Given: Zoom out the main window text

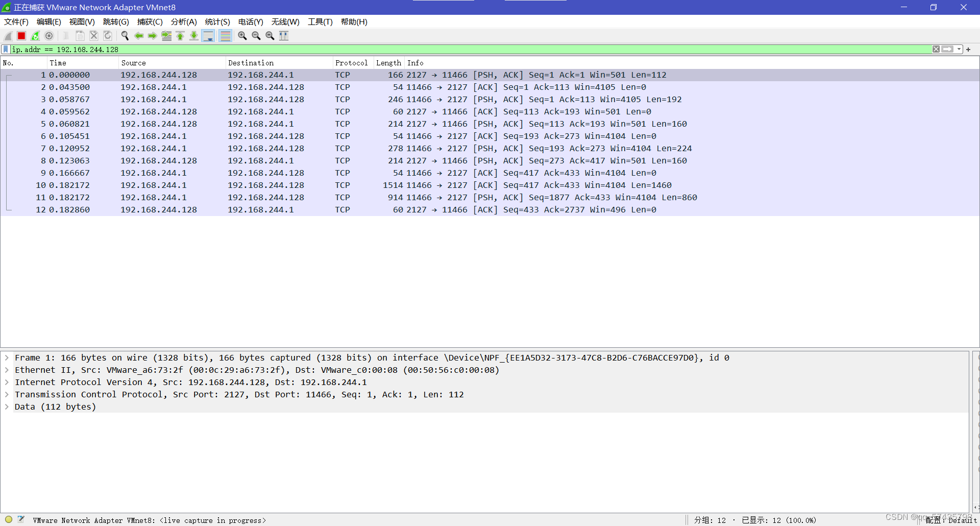Looking at the screenshot, I should coord(256,36).
